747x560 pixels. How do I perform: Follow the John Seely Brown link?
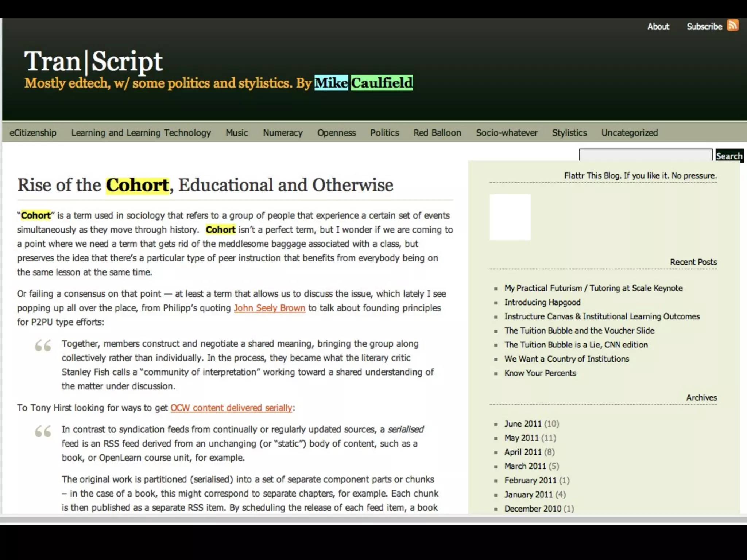269,308
